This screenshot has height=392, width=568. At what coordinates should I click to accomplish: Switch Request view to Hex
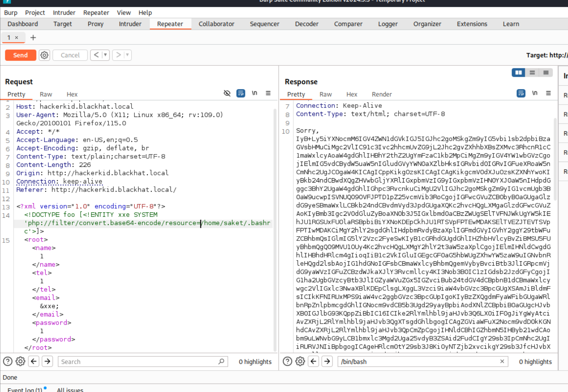pyautogui.click(x=72, y=94)
